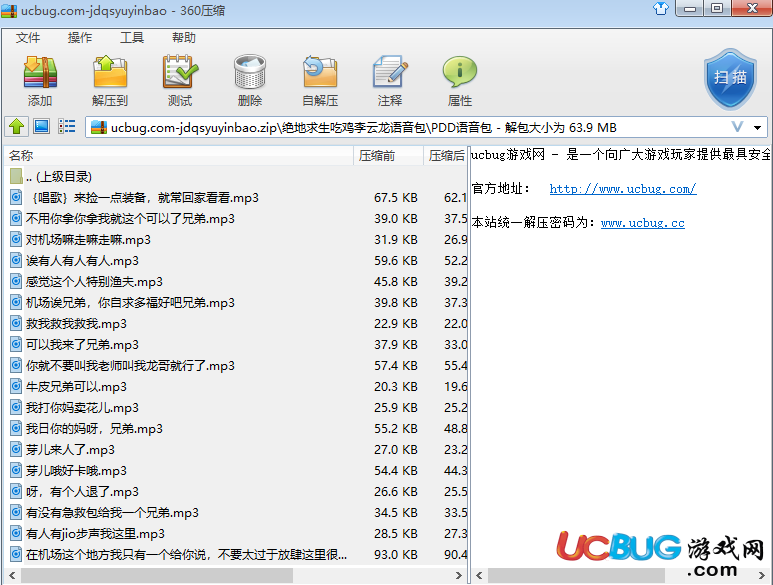The image size is (773, 585).
Task: Click the blue 扫描 scan shield
Action: 730,79
